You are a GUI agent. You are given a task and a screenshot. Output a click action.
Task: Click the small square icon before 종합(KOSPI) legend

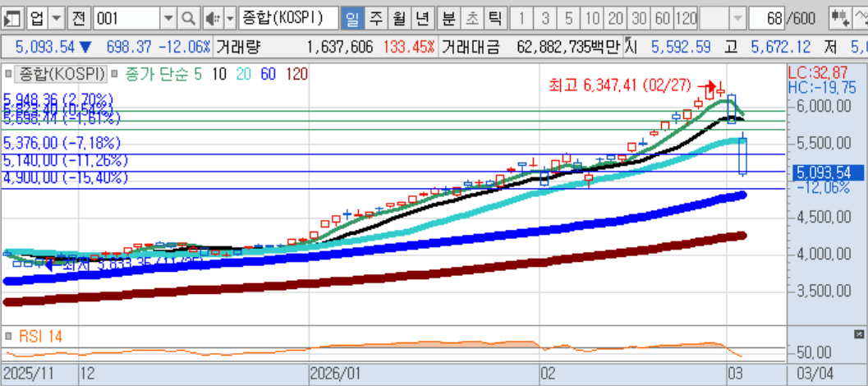[7, 74]
